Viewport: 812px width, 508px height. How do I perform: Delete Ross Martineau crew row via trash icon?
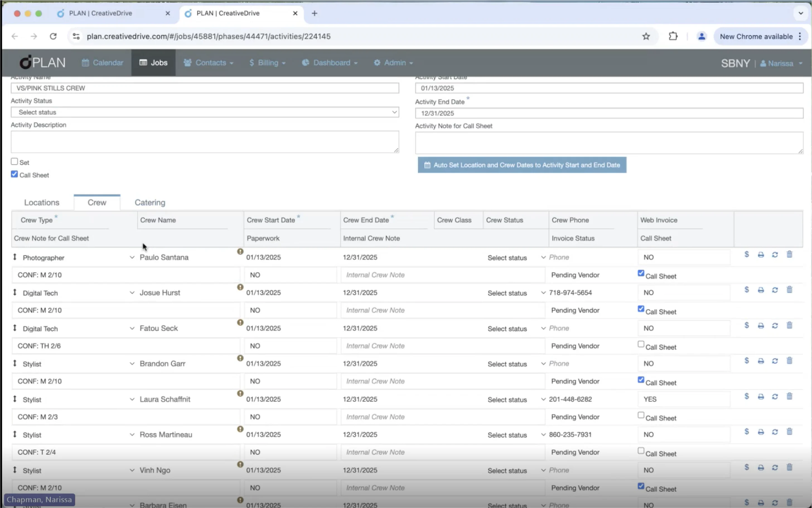(x=789, y=431)
